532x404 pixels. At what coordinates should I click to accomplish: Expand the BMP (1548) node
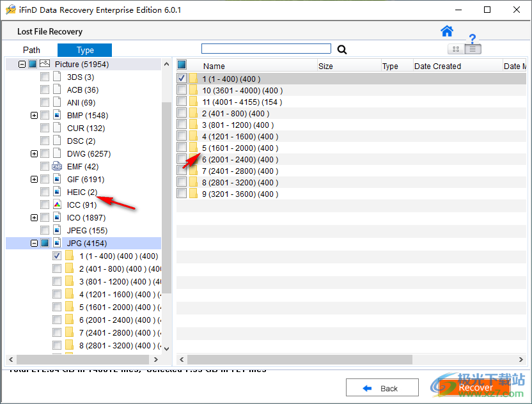click(34, 115)
